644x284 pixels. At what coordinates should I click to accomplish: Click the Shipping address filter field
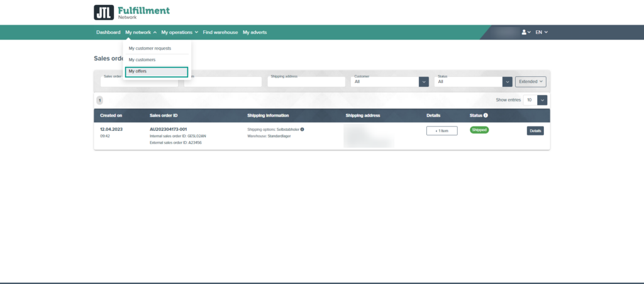coord(306,81)
